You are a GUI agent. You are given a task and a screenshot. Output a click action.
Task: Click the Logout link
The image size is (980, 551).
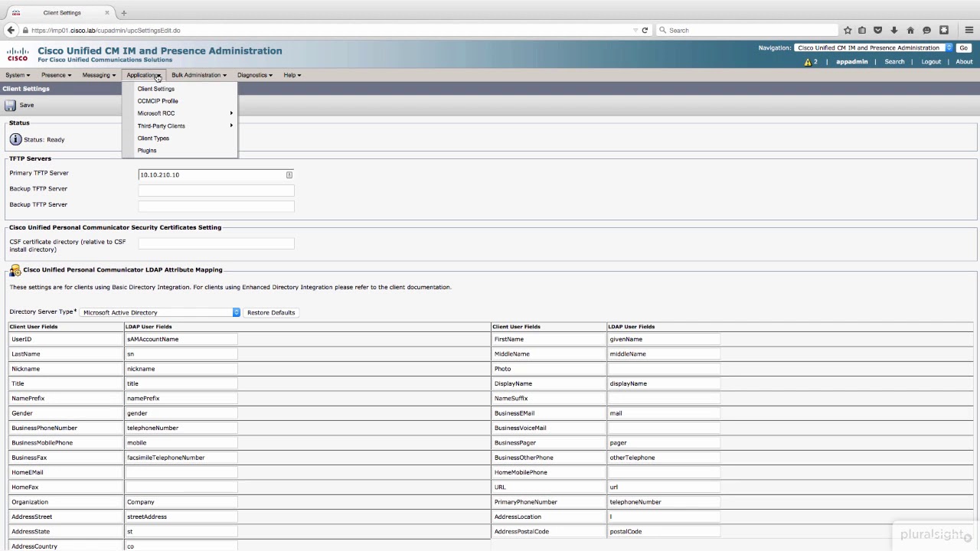(931, 62)
